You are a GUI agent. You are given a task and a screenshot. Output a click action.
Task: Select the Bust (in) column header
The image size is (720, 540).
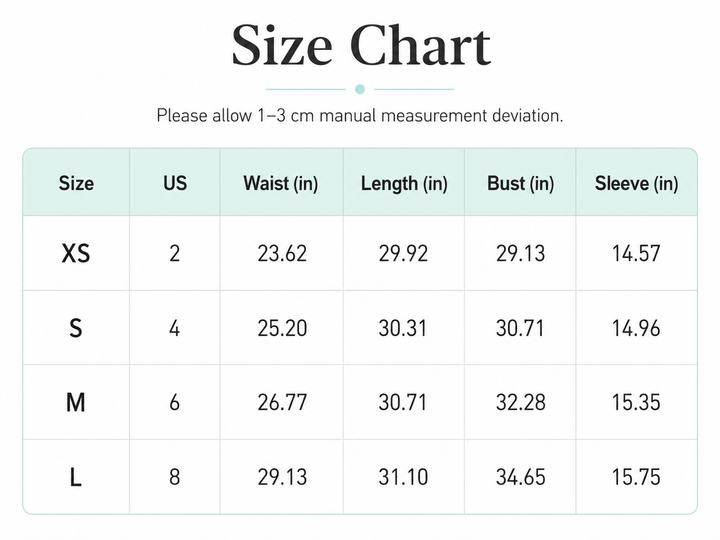tap(520, 184)
